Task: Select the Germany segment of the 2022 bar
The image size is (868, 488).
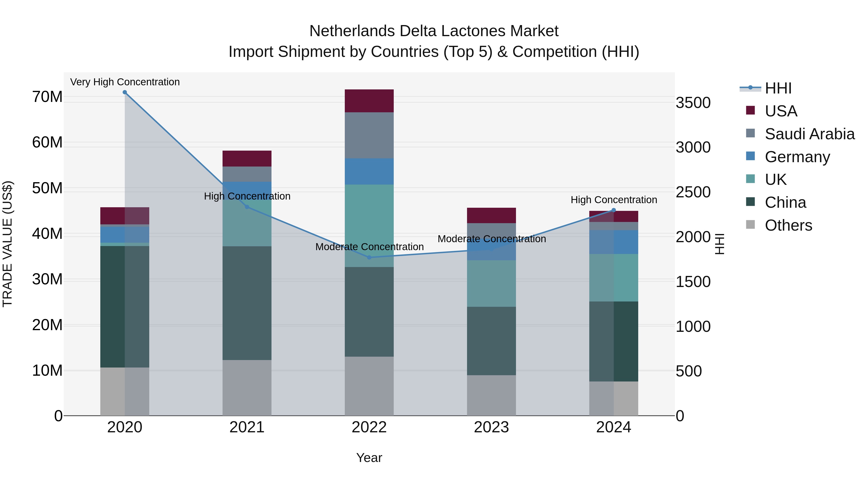Action: 369,171
